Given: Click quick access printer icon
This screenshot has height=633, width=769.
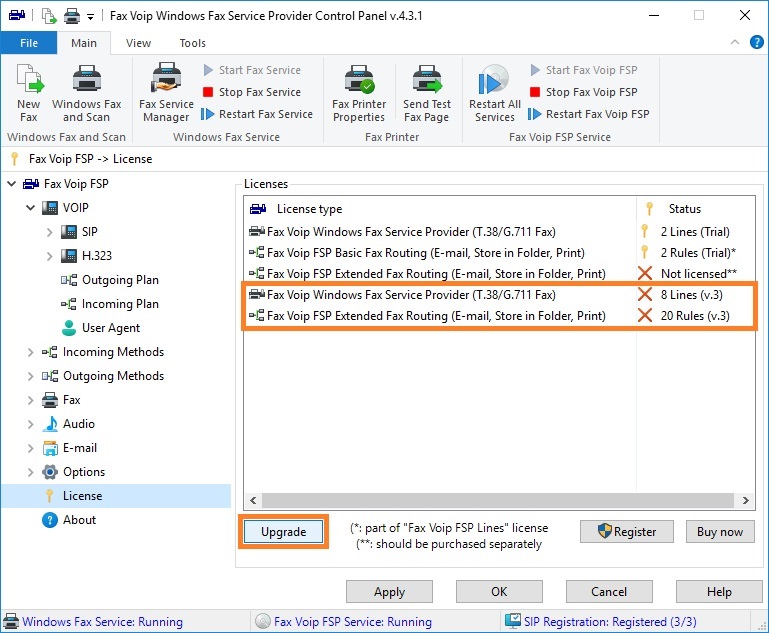Looking at the screenshot, I should point(72,16).
